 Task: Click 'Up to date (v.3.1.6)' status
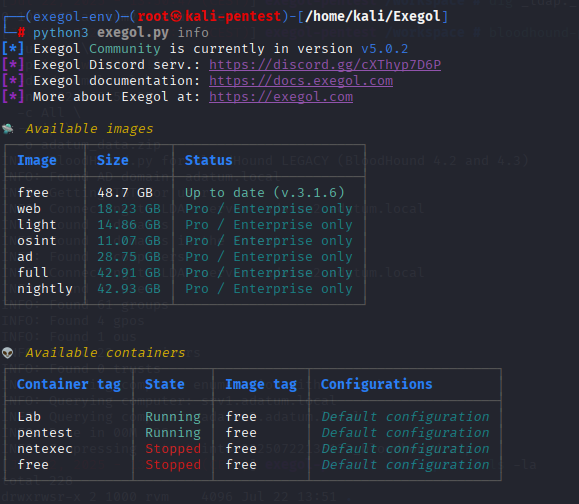265,192
